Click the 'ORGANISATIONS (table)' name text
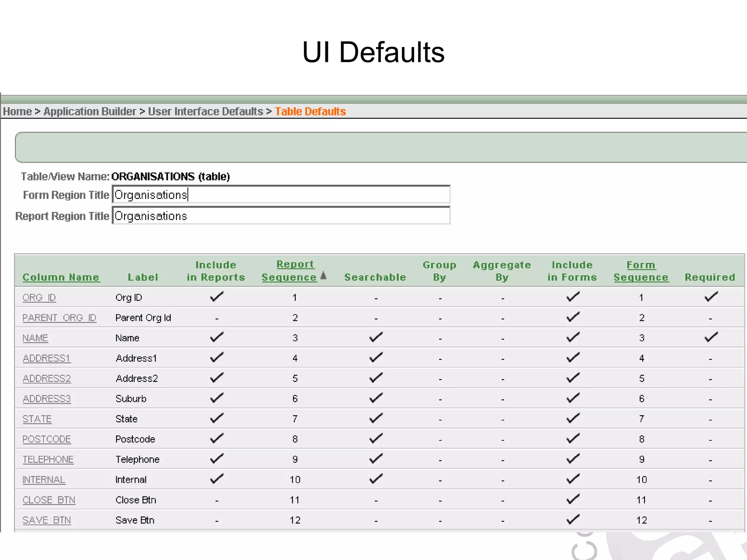This screenshot has width=747, height=560. click(171, 177)
